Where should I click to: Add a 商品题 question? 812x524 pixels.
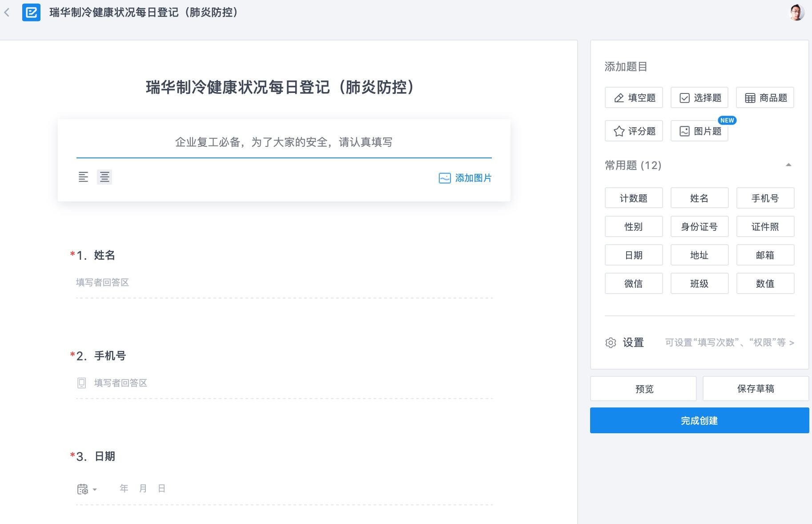point(765,98)
